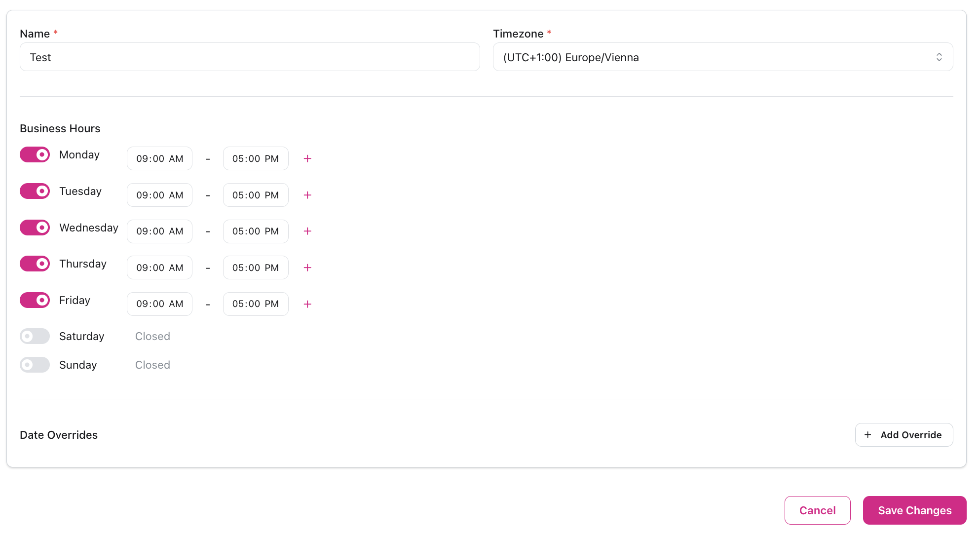Add another time range for Wednesday
Image resolution: width=980 pixels, height=535 pixels.
[x=307, y=231]
